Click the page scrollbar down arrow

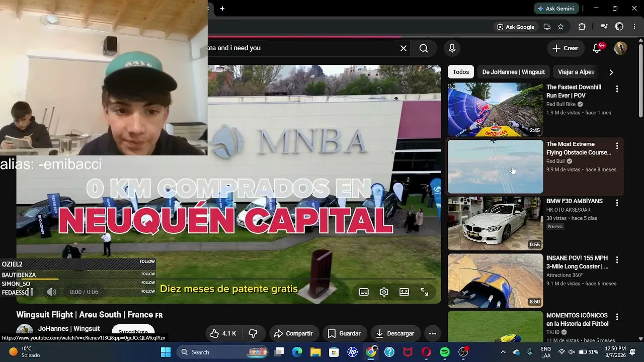(640, 339)
